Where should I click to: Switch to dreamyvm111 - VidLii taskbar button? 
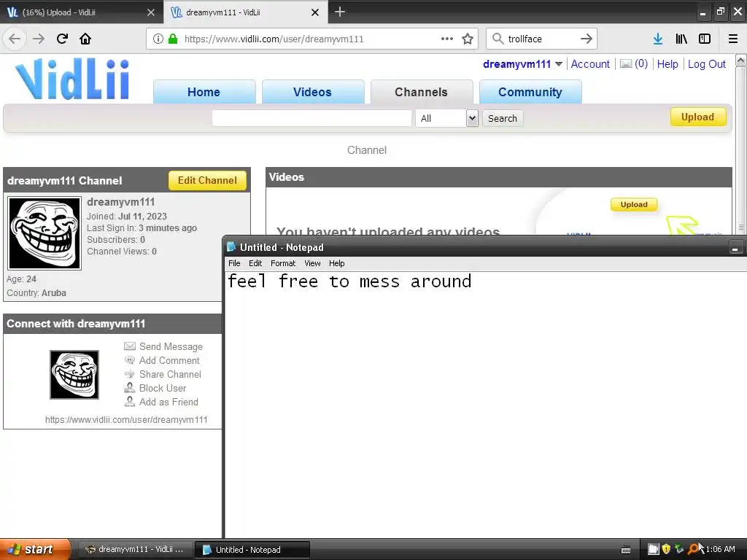pyautogui.click(x=135, y=550)
